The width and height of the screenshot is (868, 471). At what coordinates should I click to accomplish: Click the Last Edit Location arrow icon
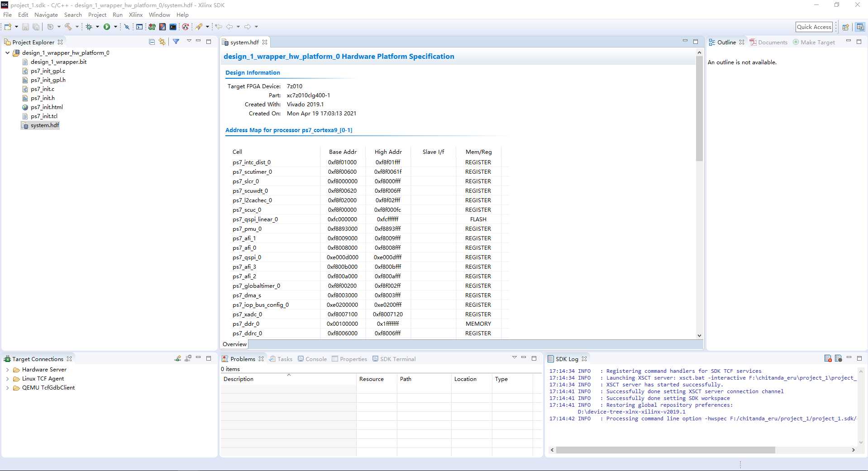pyautogui.click(x=219, y=27)
